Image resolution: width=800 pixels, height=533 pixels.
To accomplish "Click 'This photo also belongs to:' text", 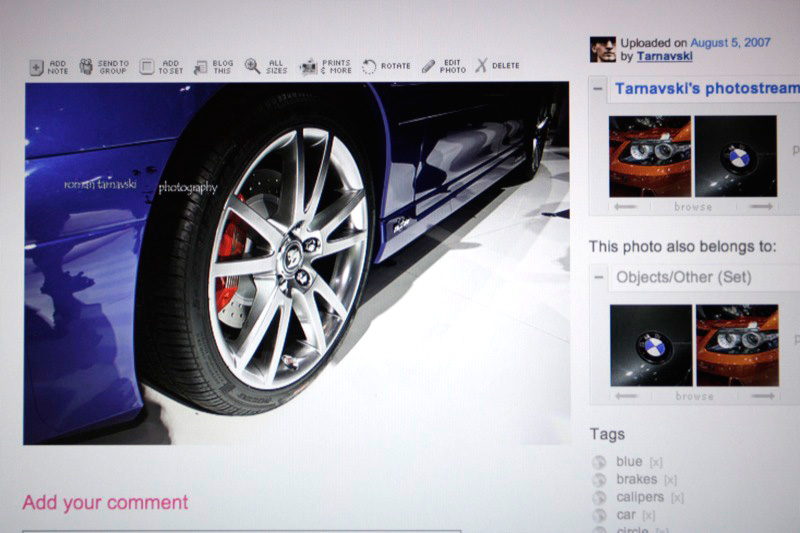I will (x=682, y=247).
